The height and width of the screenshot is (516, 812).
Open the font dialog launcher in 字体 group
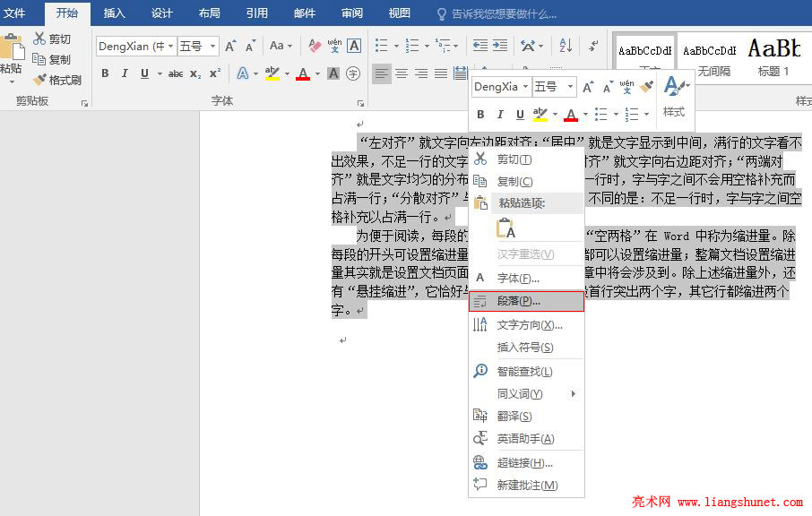click(360, 103)
